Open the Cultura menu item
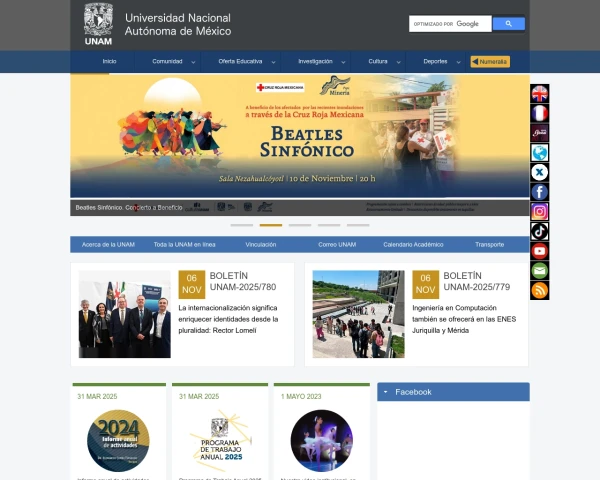 click(378, 61)
